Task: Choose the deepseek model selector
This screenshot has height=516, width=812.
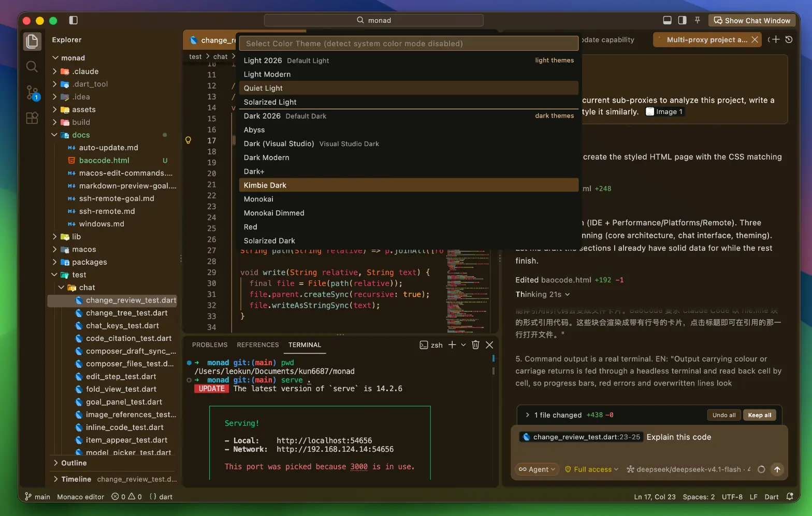Action: 688,469
